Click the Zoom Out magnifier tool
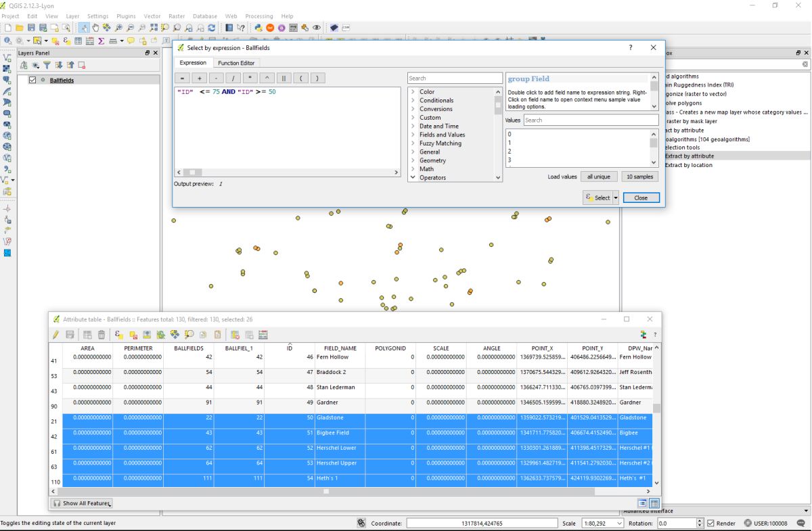 [x=130, y=28]
